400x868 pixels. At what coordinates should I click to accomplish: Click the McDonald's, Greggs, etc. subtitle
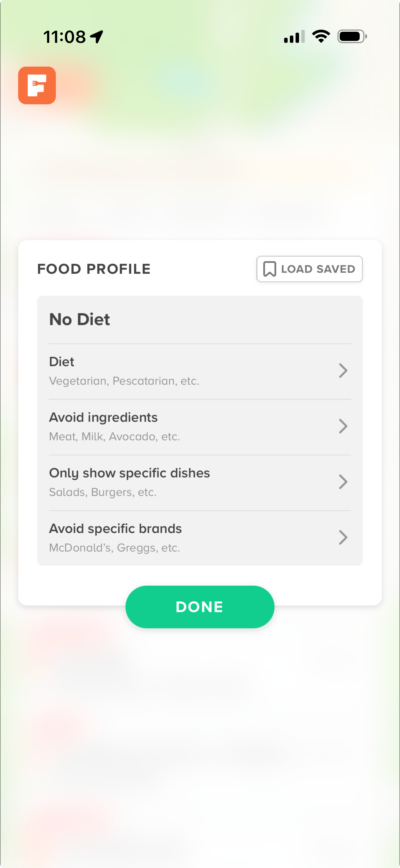(x=114, y=548)
